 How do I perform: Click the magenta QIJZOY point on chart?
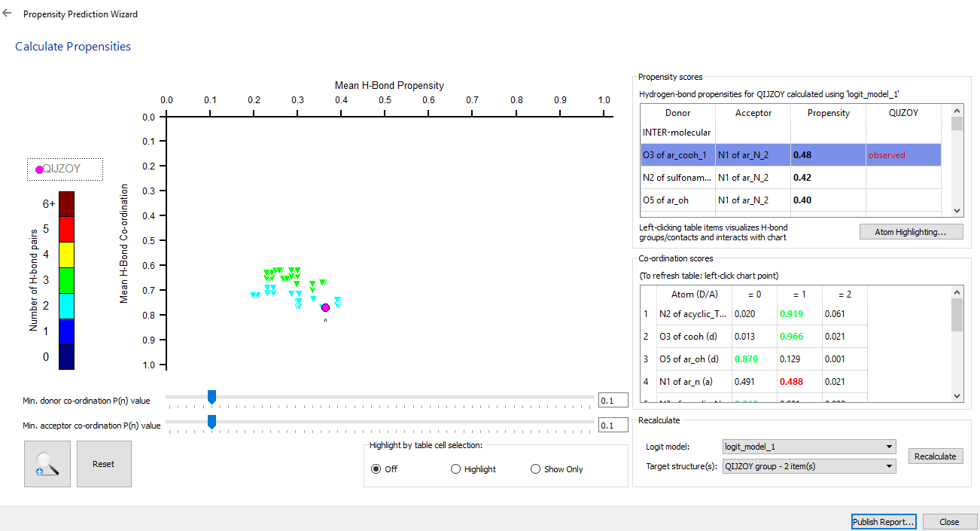(x=325, y=307)
